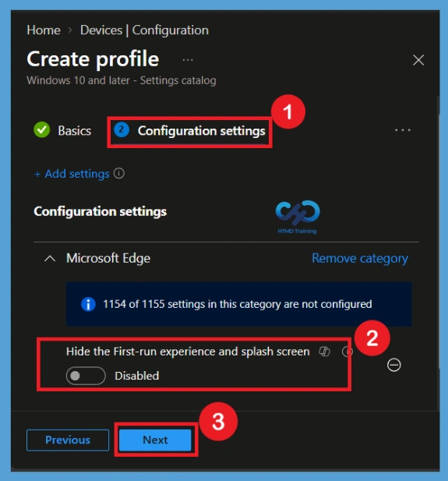Click Remove category link
Screen dimensions: 448x481
[x=360, y=258]
